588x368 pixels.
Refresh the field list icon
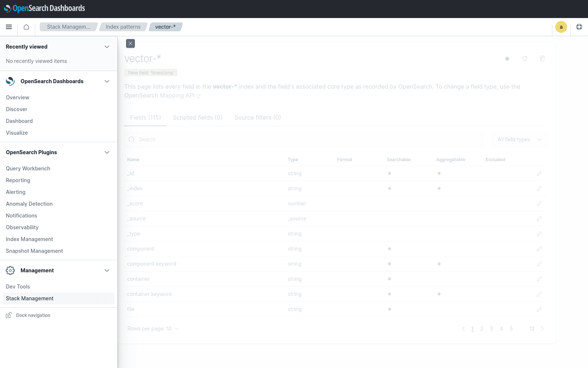(525, 59)
